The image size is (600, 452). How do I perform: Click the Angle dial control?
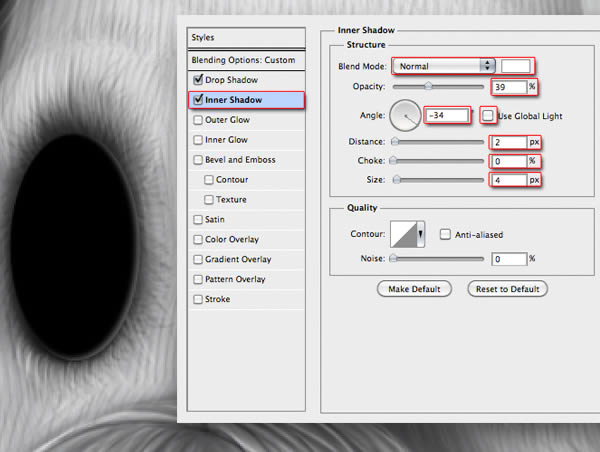tap(405, 115)
